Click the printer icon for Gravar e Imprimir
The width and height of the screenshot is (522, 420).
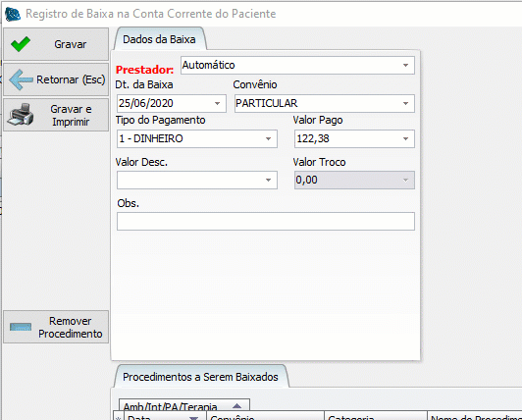coord(21,115)
